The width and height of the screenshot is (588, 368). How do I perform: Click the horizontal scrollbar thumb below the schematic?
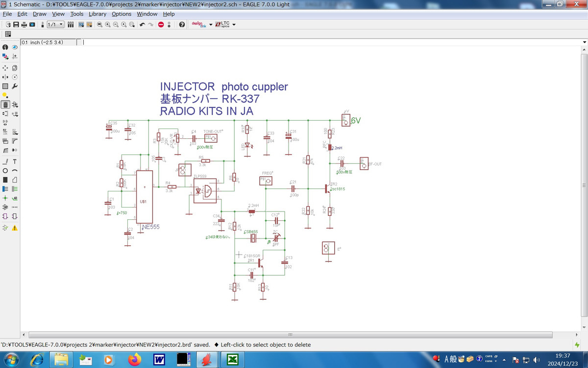pyautogui.click(x=290, y=334)
